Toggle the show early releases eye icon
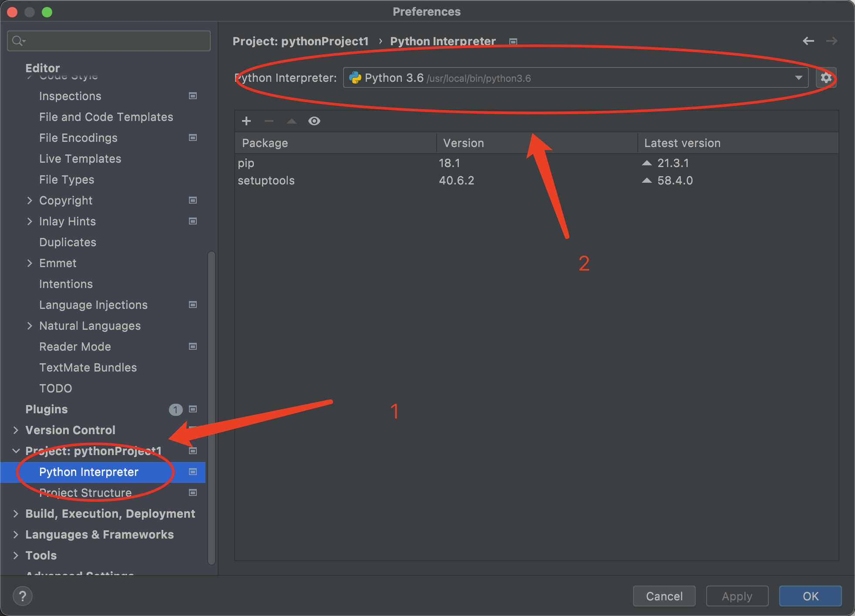The image size is (855, 616). 314,121
